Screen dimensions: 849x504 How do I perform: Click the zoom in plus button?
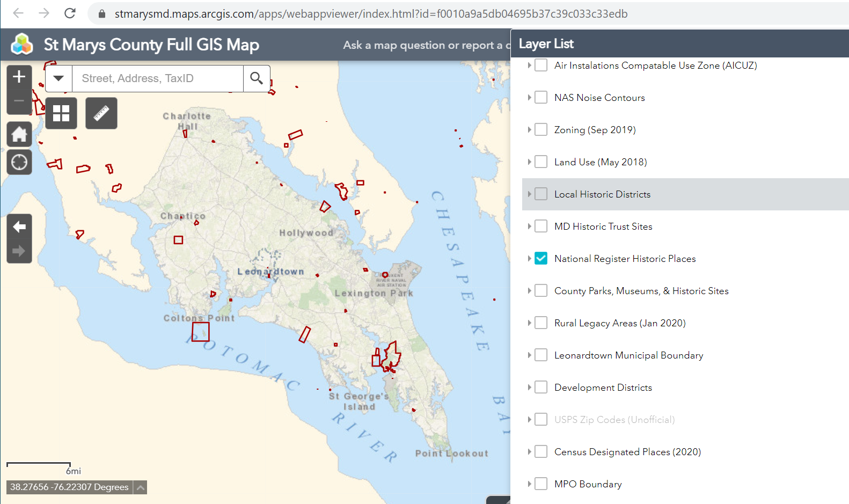pos(19,77)
